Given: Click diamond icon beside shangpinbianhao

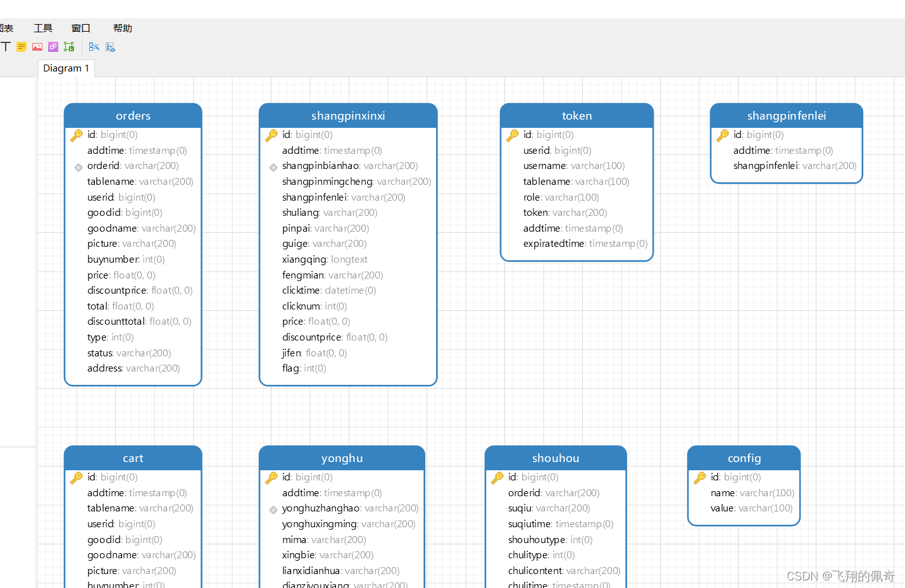Looking at the screenshot, I should 273,167.
